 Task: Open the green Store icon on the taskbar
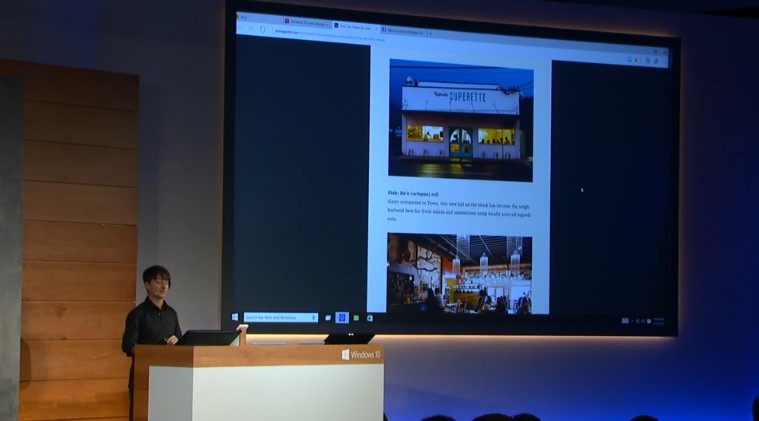point(369,318)
